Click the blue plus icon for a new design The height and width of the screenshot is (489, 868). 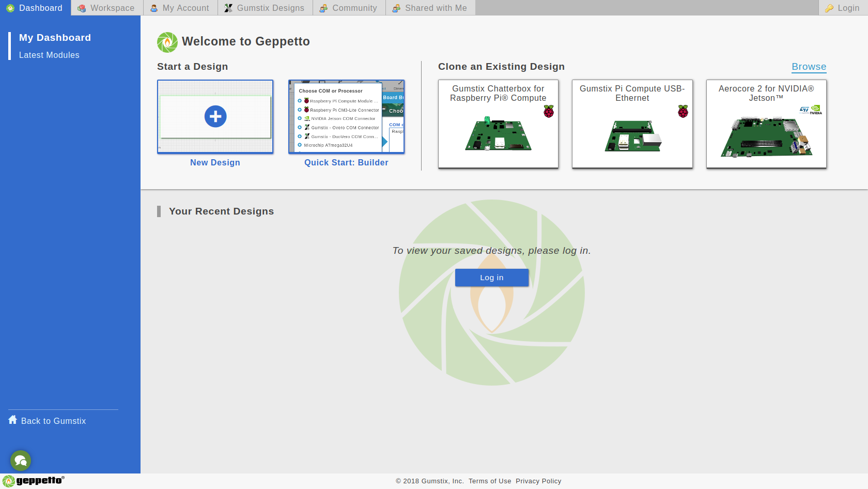tap(215, 116)
